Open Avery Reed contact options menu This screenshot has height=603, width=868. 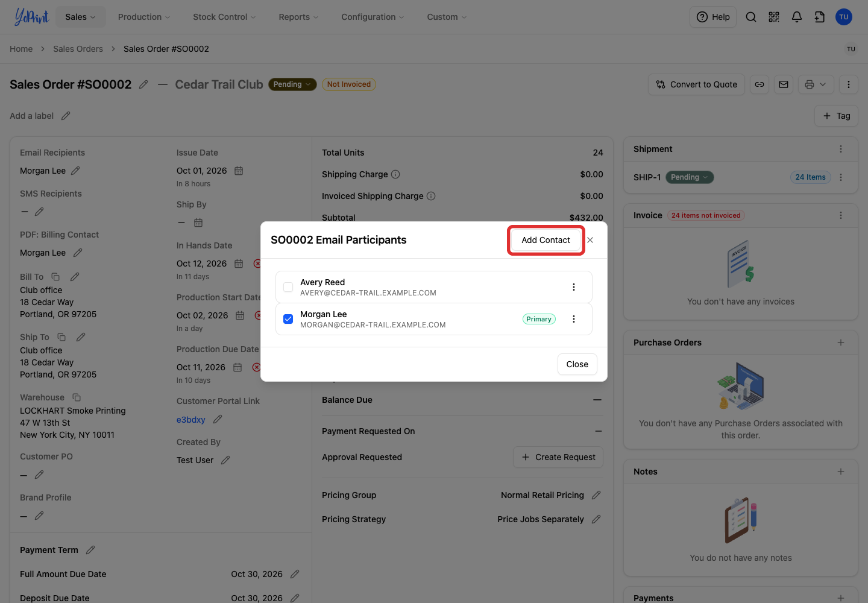pyautogui.click(x=574, y=287)
